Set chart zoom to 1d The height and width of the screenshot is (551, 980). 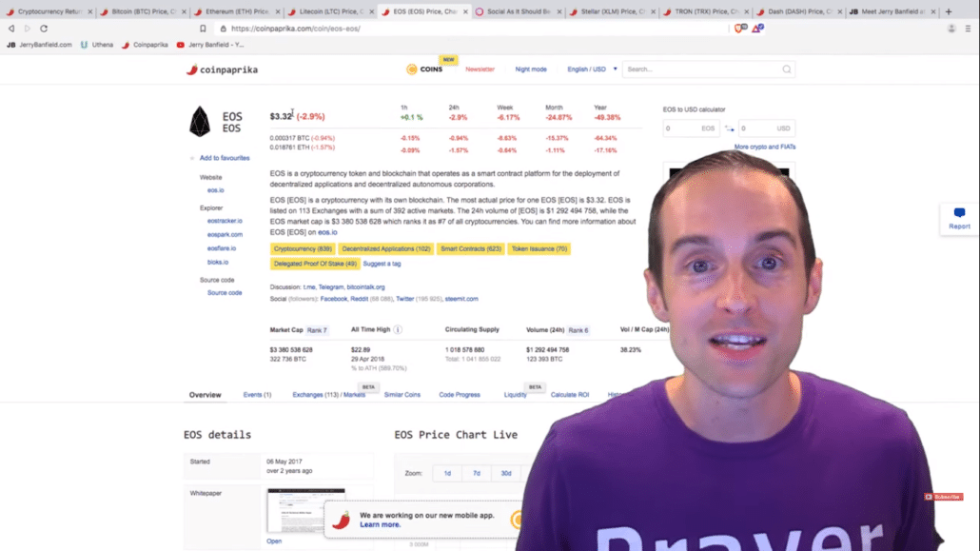coord(447,474)
